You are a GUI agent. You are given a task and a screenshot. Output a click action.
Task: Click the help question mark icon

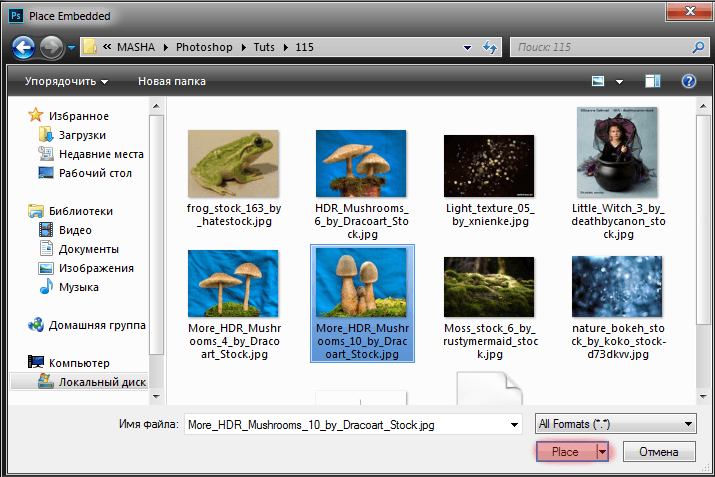[x=688, y=81]
